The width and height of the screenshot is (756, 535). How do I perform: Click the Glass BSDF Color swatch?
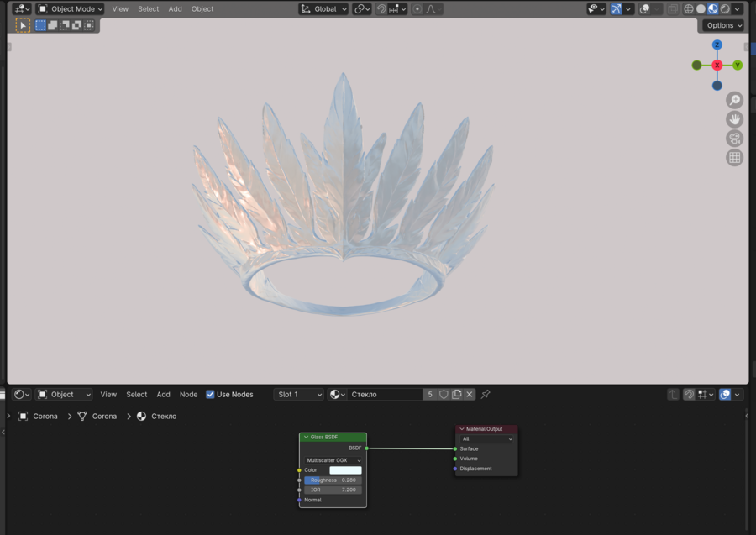click(x=345, y=470)
